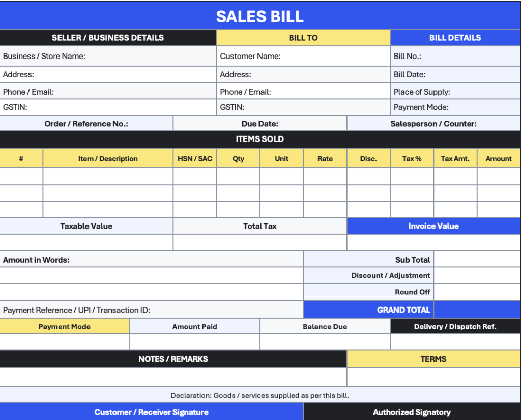Click the Bill To GSTIN field
Image resolution: width=521 pixels, height=420 pixels.
click(303, 107)
